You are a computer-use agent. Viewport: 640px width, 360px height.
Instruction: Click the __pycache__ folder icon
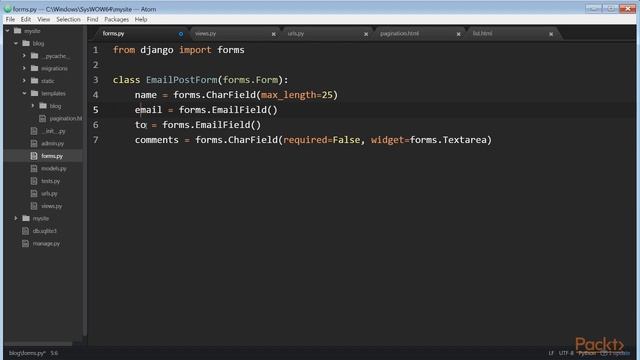35,56
